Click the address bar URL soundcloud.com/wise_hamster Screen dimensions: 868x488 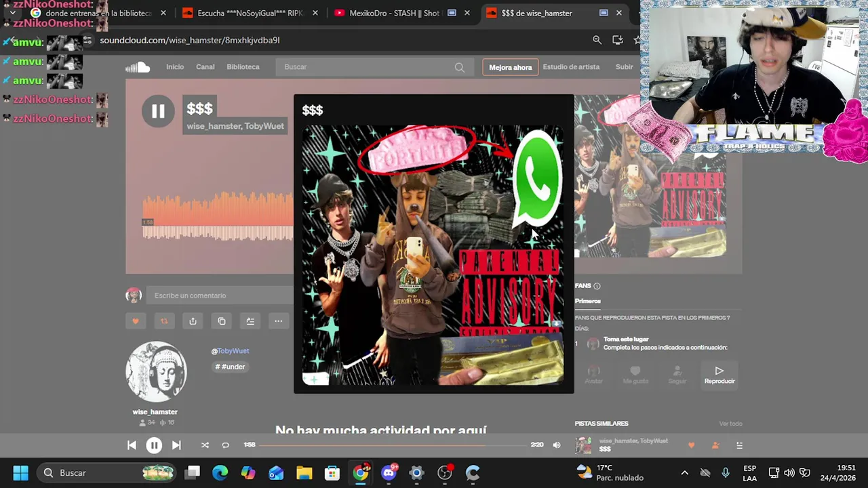[x=190, y=40]
